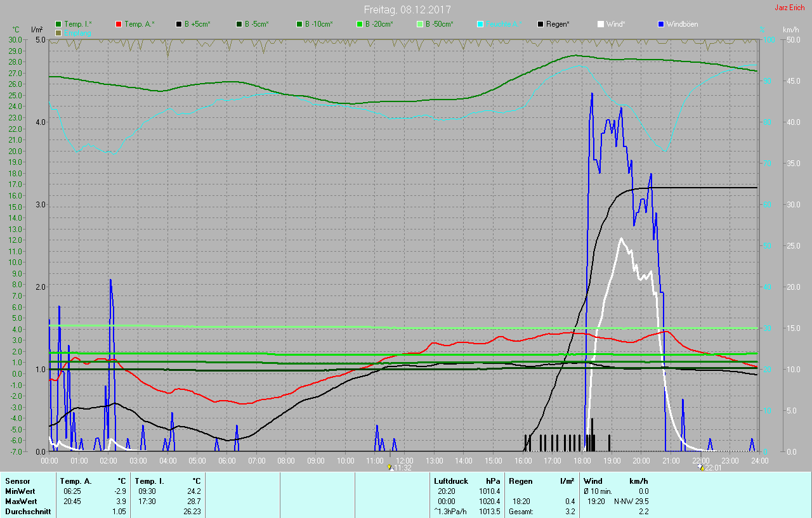
Task: Toggle the Regen series legend label
Action: (x=558, y=24)
